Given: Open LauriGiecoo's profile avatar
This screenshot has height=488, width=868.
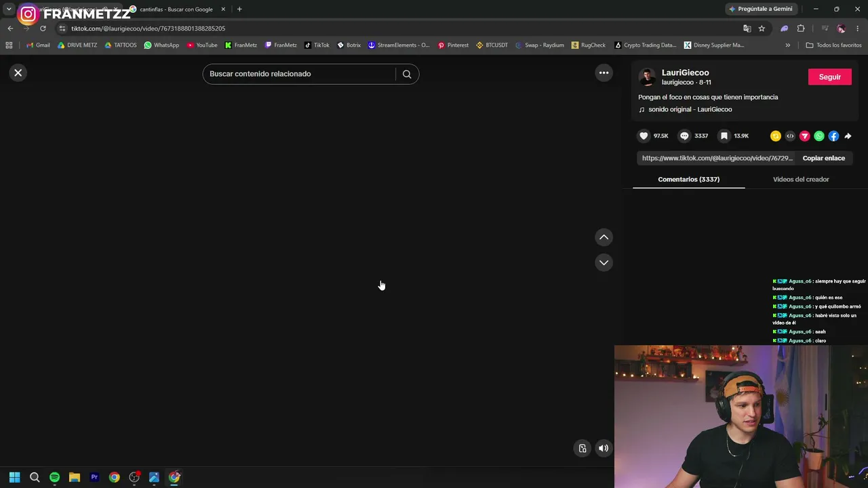Looking at the screenshot, I should [x=648, y=77].
